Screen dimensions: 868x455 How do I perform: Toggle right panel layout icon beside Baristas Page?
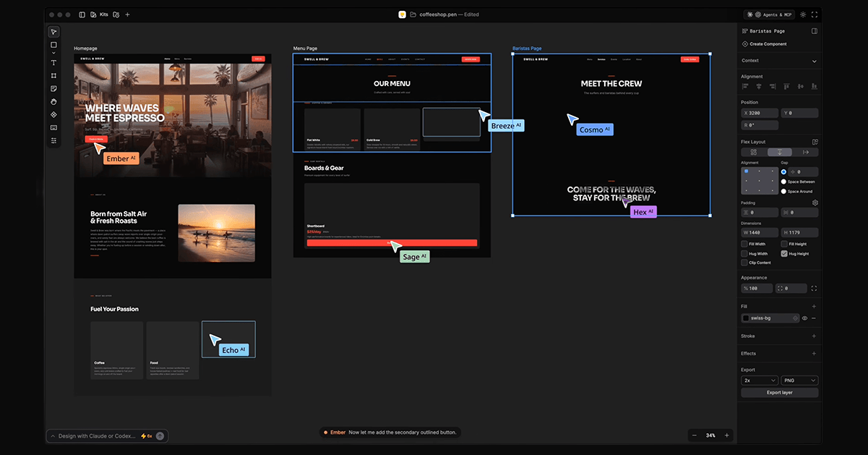815,31
